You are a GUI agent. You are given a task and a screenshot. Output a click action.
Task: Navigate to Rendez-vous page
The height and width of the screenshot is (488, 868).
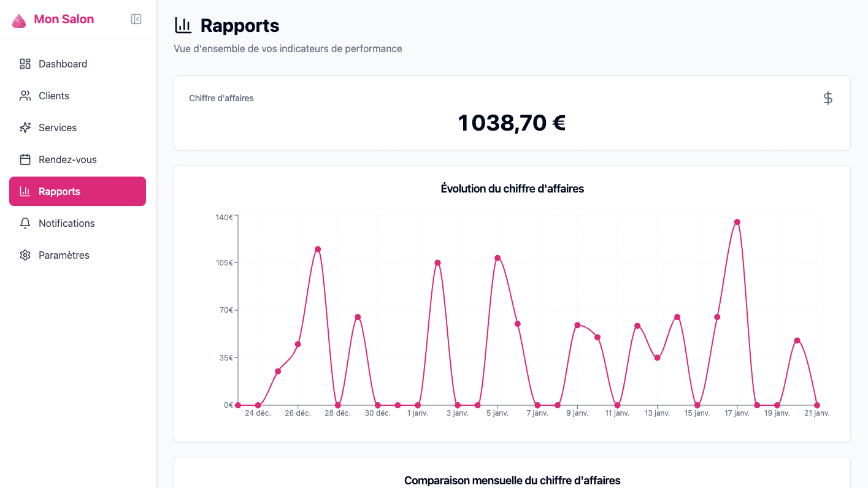pyautogui.click(x=67, y=159)
